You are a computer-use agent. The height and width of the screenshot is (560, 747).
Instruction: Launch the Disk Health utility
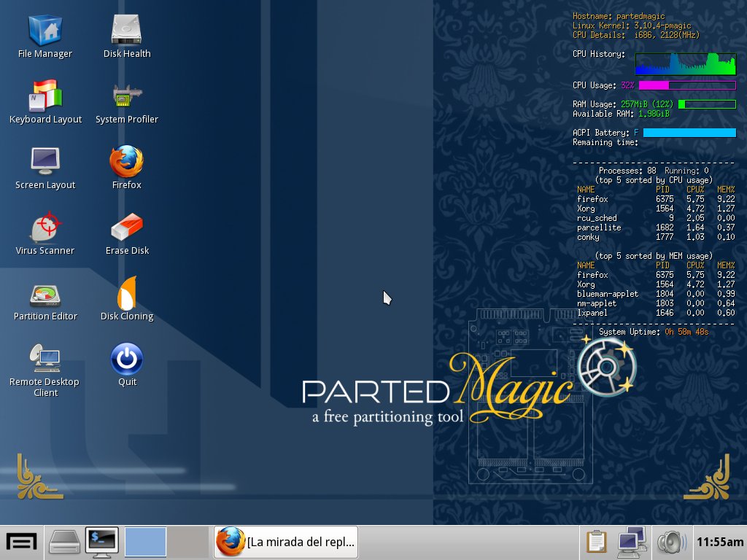point(127,31)
